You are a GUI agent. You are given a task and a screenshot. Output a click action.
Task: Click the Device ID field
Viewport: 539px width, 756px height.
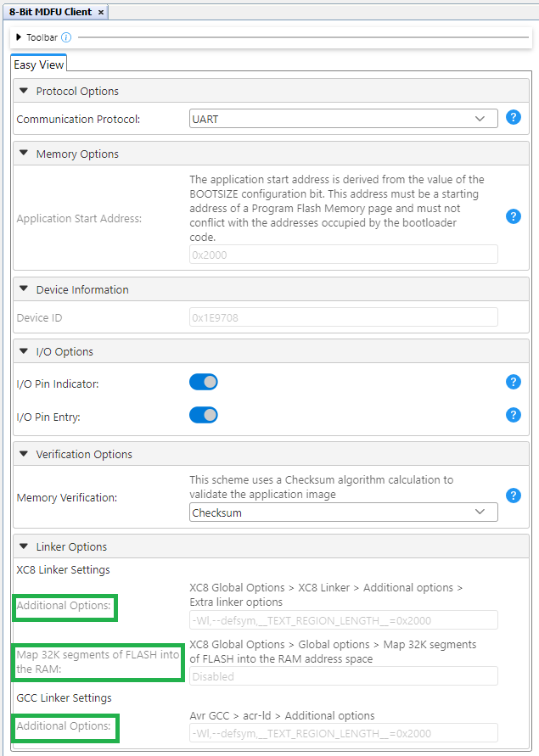click(343, 318)
